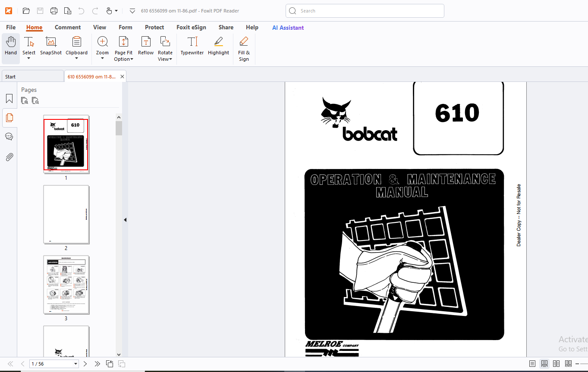Click the thumbnail panel scroll up arrow
The image size is (588, 372).
[x=119, y=117]
